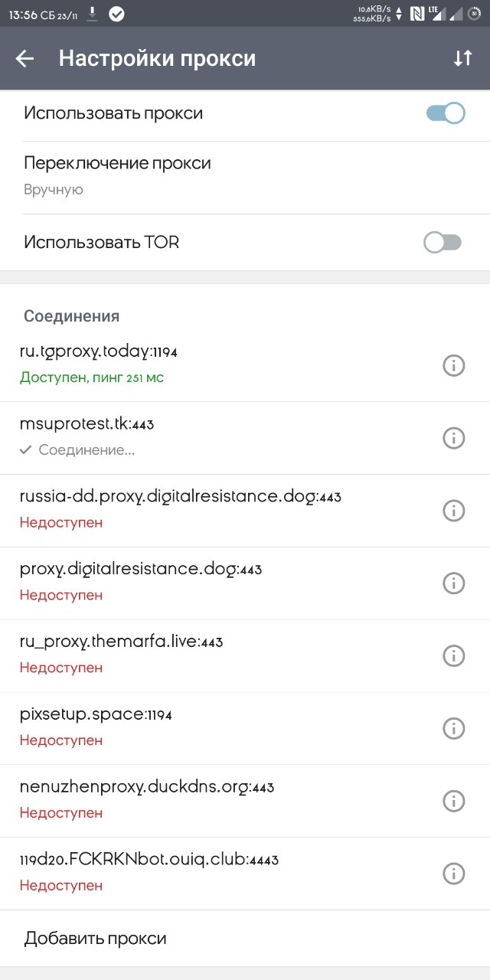Open the sort arrows icon in header

coord(462,58)
